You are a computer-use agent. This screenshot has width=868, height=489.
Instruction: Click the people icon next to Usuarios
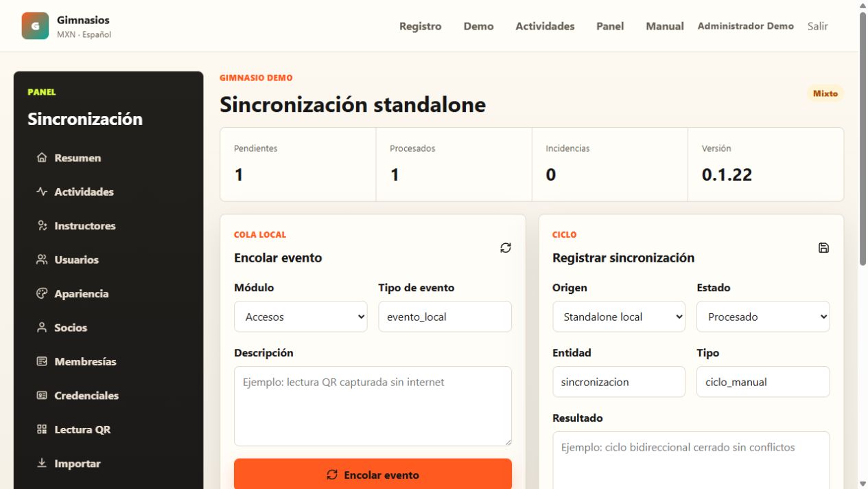pyautogui.click(x=42, y=260)
